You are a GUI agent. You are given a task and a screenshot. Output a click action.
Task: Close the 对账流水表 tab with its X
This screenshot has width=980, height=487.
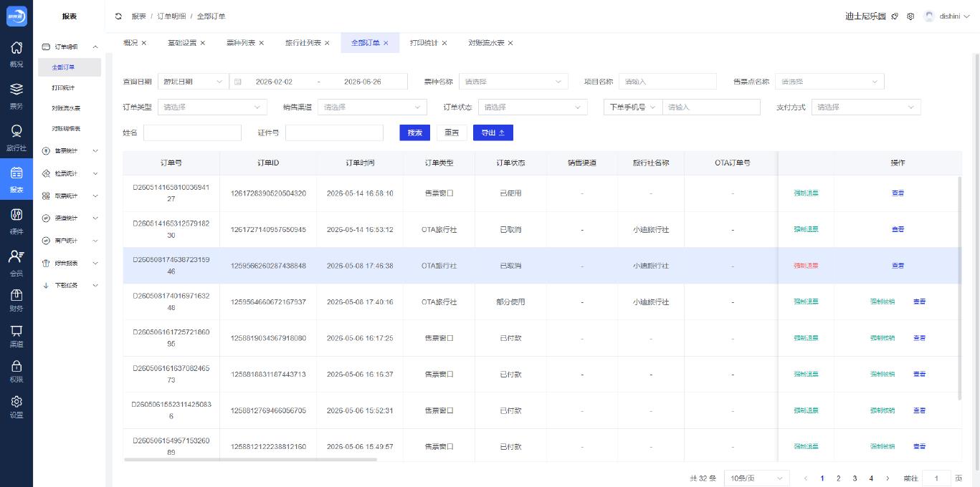(510, 43)
